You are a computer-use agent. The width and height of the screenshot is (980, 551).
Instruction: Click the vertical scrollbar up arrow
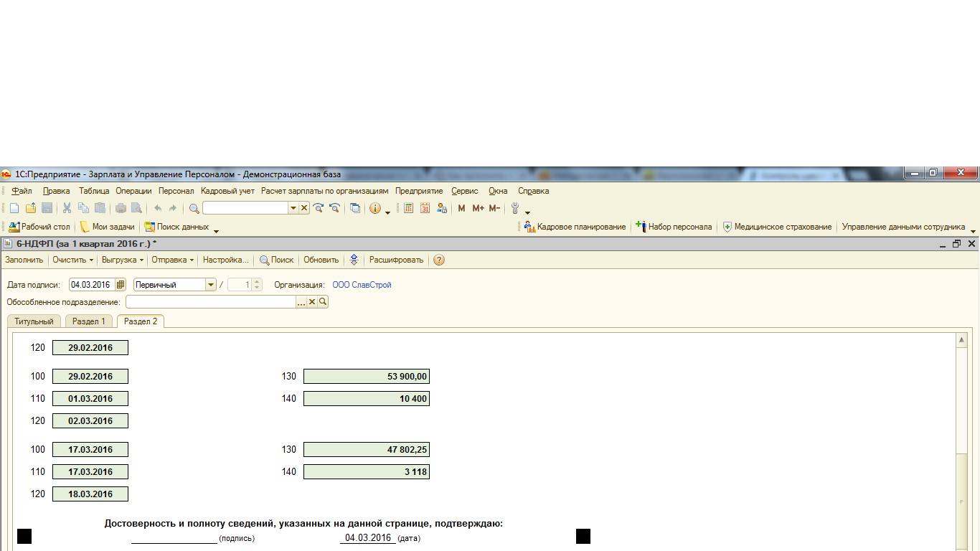coord(962,340)
